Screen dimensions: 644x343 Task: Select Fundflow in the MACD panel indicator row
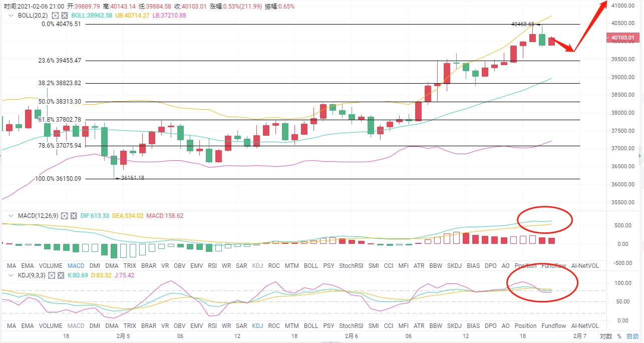point(553,265)
